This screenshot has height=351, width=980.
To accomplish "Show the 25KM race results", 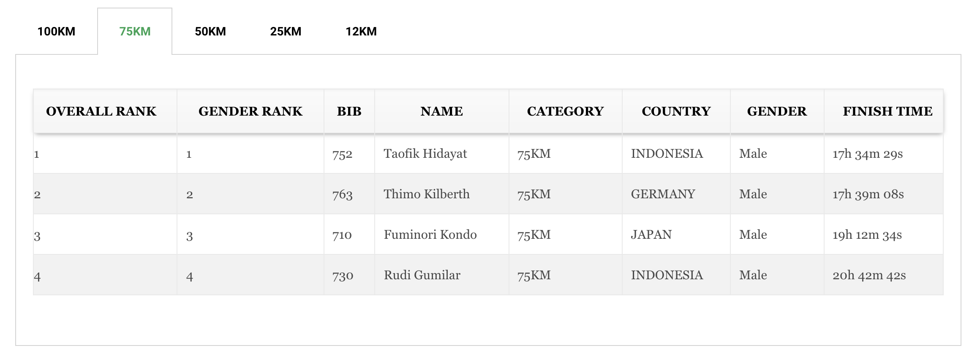I will point(286,32).
